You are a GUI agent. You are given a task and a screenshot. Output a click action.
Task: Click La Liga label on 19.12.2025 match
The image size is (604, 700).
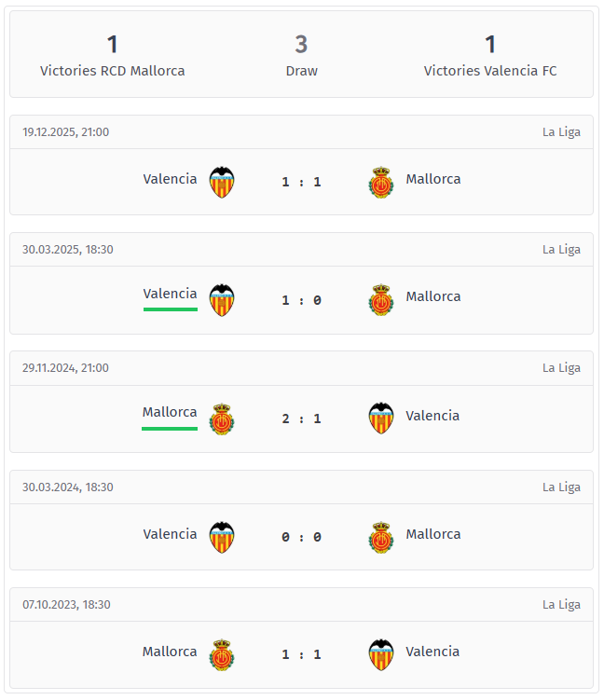pyautogui.click(x=561, y=131)
